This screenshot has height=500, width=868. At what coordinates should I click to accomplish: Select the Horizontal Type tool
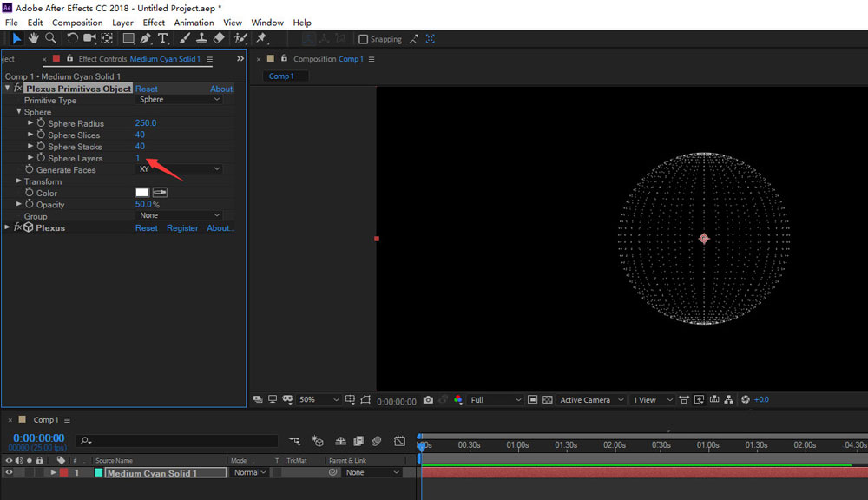pos(162,38)
